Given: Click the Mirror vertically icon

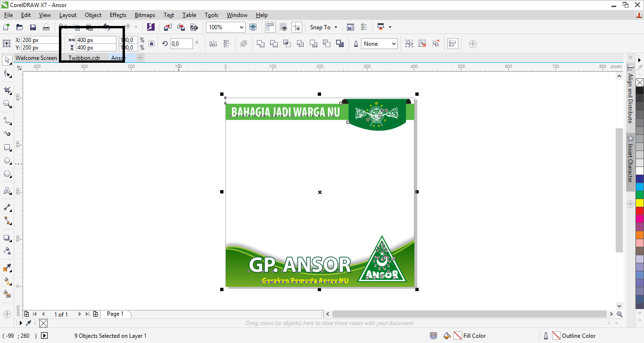Looking at the screenshot, I should tap(226, 44).
